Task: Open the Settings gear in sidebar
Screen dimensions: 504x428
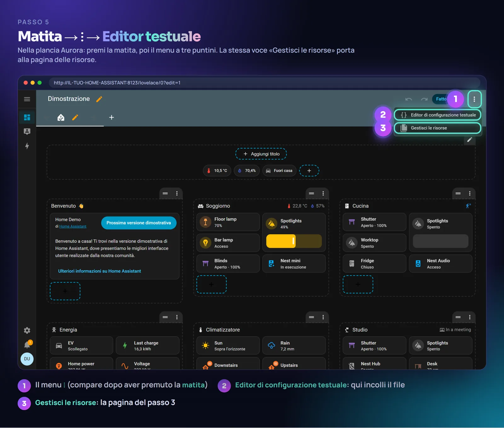Action: tap(27, 330)
